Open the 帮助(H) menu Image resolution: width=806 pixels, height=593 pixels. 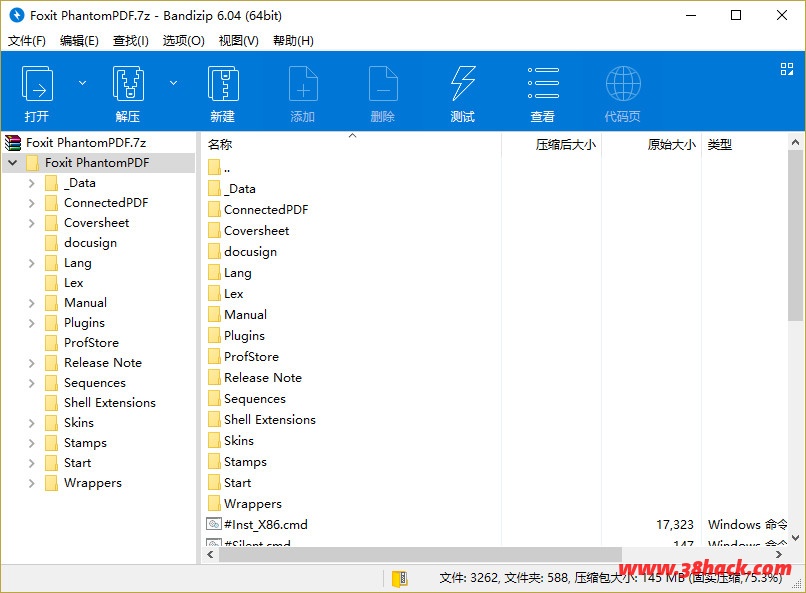[x=294, y=41]
